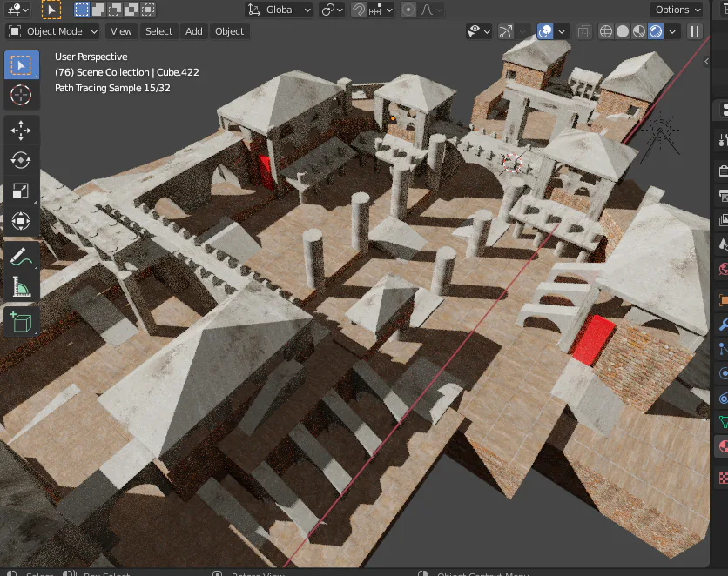
Task: Toggle viewport overlays
Action: coord(544,31)
